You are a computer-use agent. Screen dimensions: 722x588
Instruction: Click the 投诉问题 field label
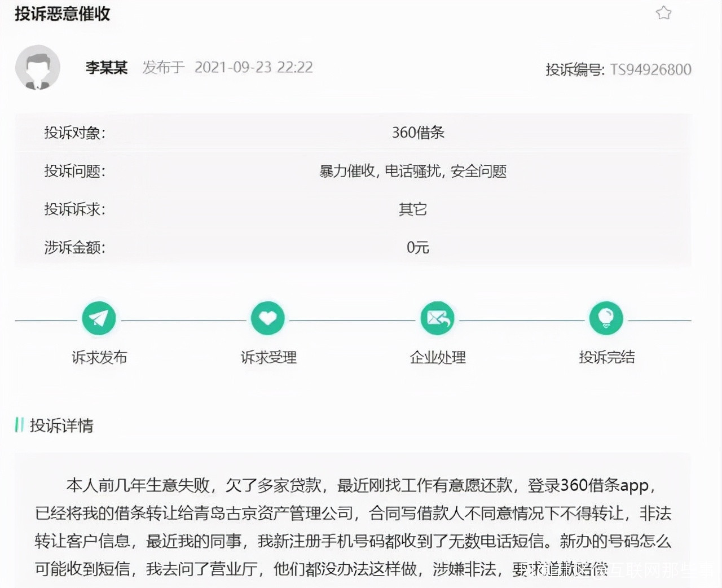click(75, 171)
